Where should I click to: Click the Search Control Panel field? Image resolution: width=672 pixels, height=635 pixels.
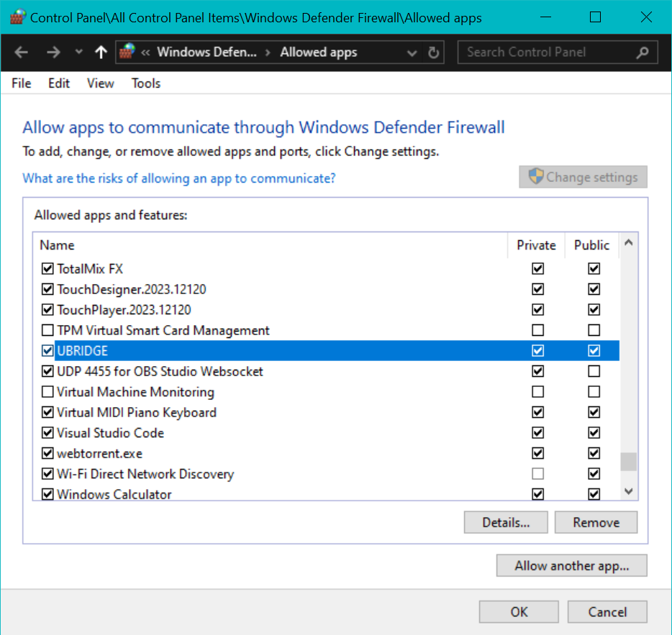[547, 52]
